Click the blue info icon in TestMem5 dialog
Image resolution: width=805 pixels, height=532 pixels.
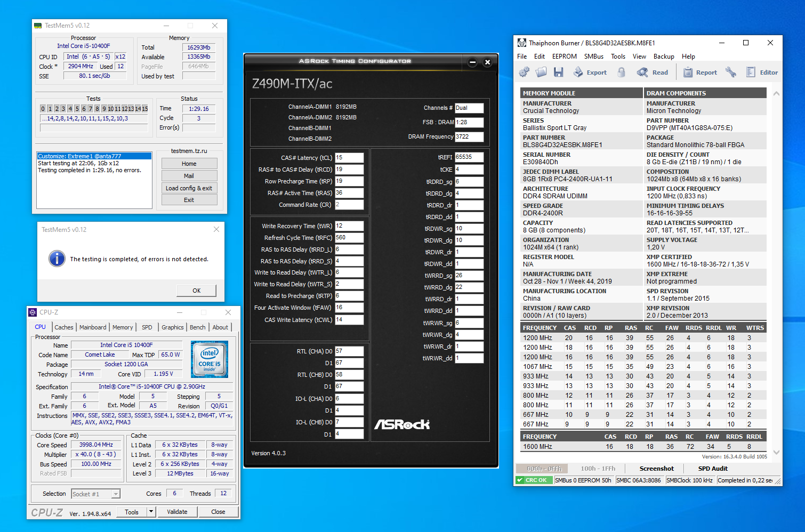point(57,259)
